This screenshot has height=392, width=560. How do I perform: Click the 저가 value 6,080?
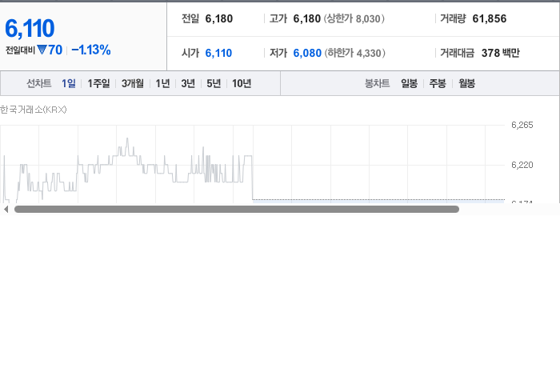pyautogui.click(x=307, y=53)
